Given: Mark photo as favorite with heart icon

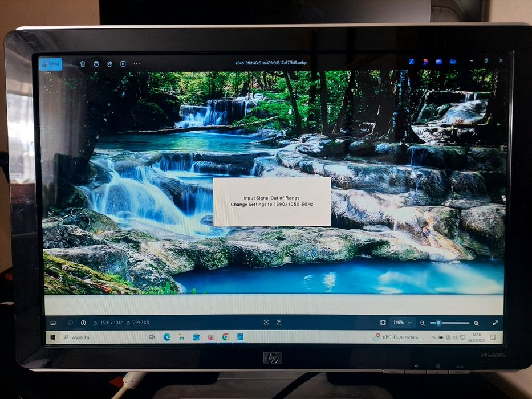Looking at the screenshot, I should pyautogui.click(x=70, y=323).
